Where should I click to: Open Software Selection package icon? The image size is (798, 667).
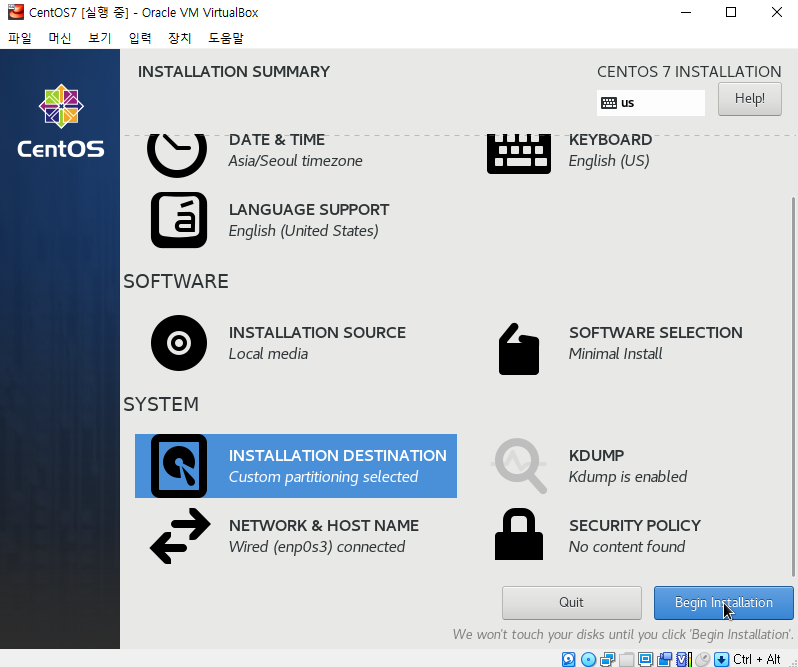(x=519, y=349)
